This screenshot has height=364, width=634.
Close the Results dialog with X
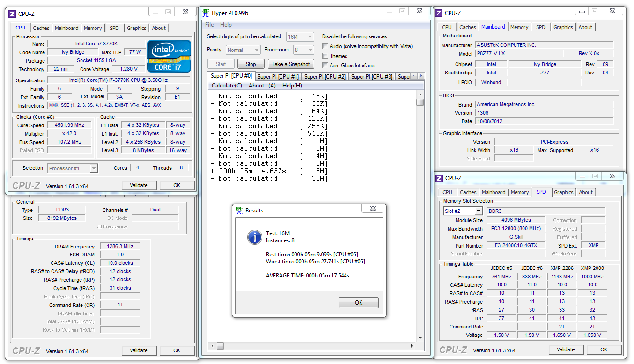tap(373, 208)
